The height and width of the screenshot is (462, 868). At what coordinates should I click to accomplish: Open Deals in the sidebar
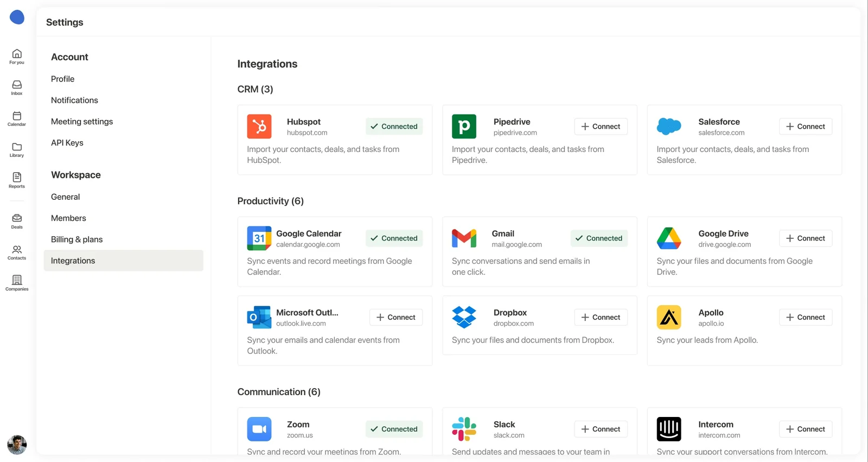click(x=17, y=221)
